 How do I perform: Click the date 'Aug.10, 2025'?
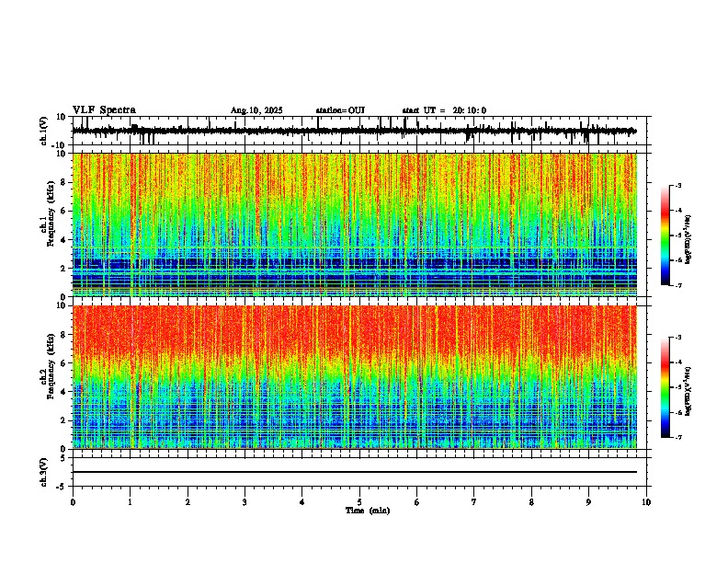pos(256,110)
